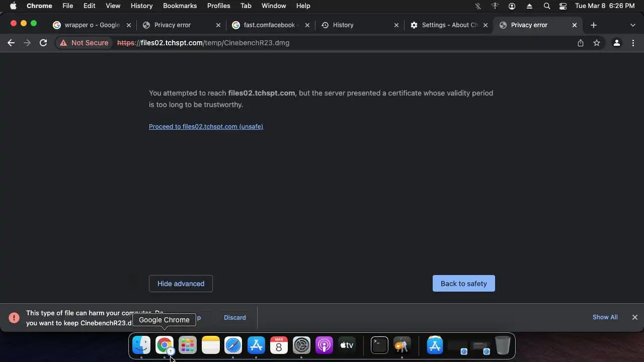The image size is (644, 362).
Task: Open App Store next to Safari in Dock
Action: pos(256,345)
